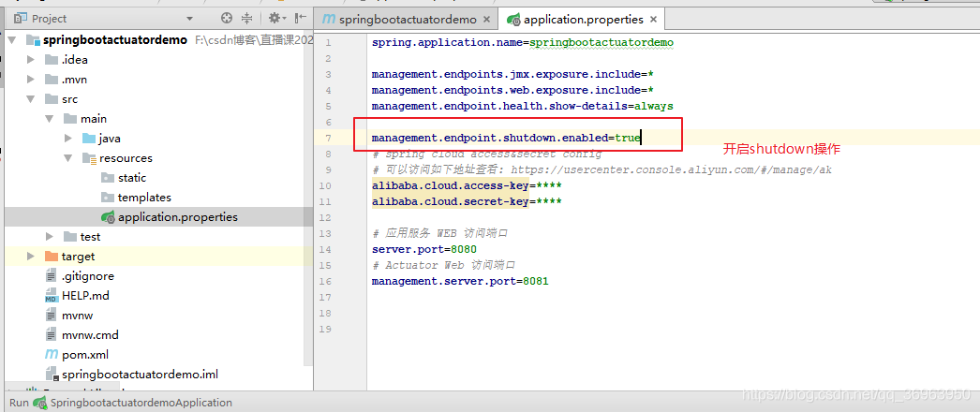Click the management.endpoint.shutdown.enabled=true line
Screen dimensions: 980x412
[x=506, y=138]
